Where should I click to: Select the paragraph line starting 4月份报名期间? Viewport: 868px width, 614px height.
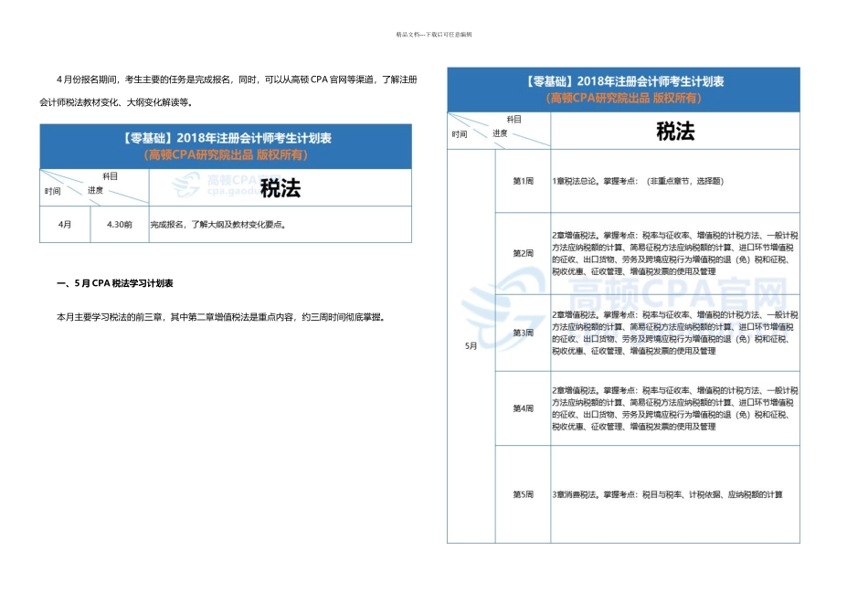tap(237, 79)
